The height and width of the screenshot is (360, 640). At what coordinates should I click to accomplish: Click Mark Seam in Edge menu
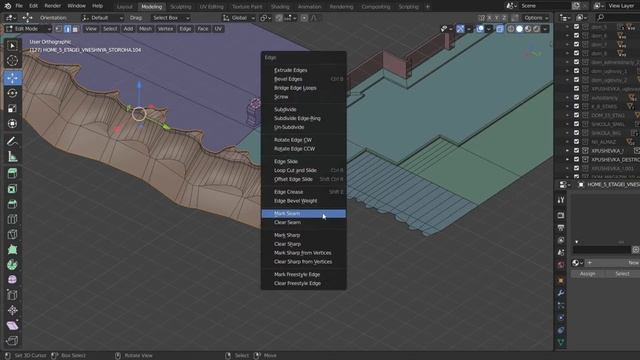(x=304, y=213)
